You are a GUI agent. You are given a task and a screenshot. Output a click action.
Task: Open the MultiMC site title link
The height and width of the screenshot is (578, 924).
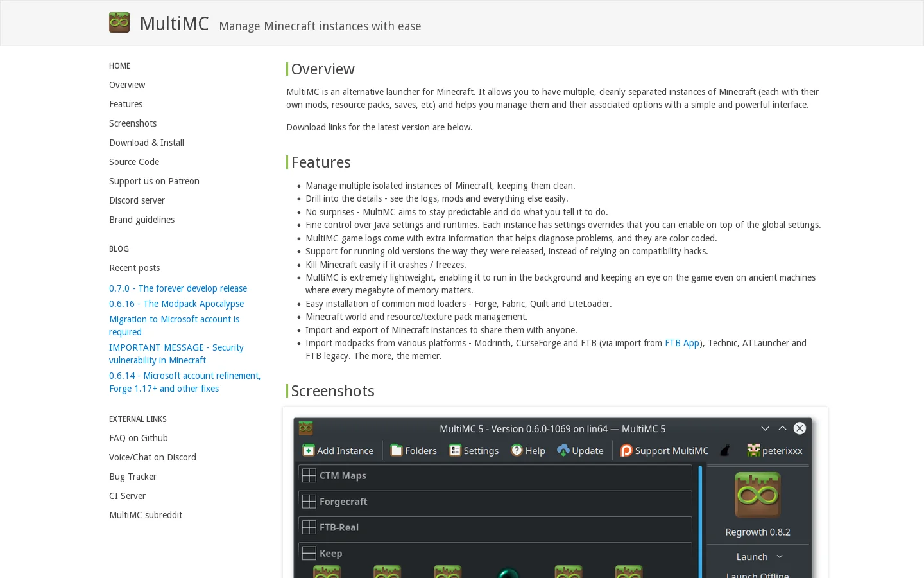(174, 24)
